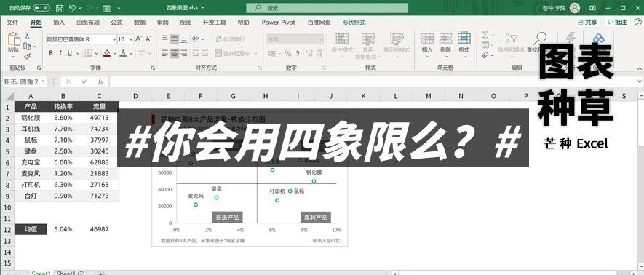644x275 pixels.
Task: Click the percent style button
Action: [288, 53]
